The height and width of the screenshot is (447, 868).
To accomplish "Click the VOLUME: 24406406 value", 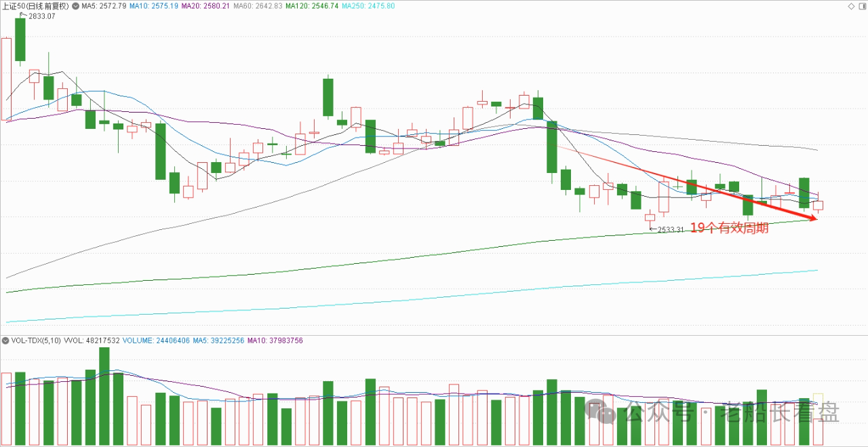I will pyautogui.click(x=156, y=341).
